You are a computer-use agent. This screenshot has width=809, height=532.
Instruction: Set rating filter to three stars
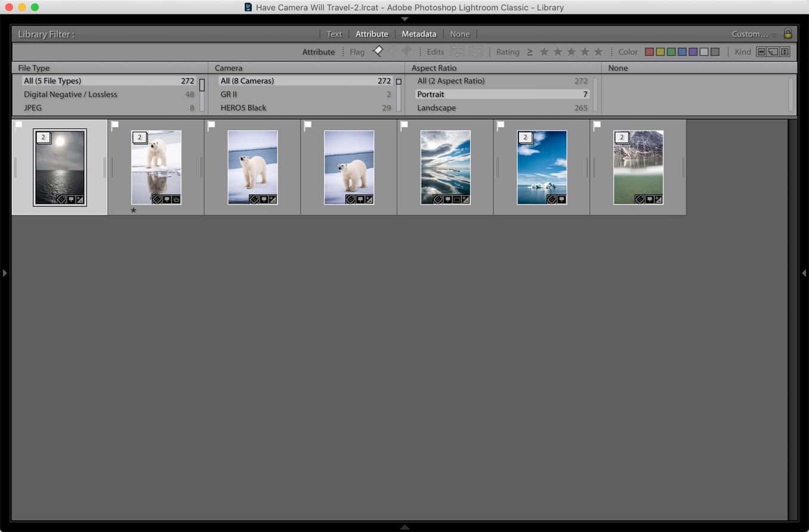pyautogui.click(x=571, y=52)
